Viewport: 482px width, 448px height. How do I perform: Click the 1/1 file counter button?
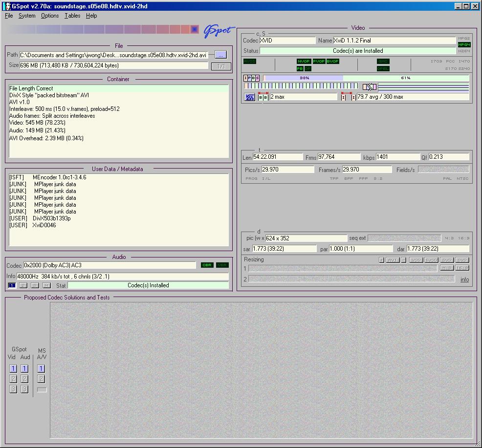click(221, 66)
